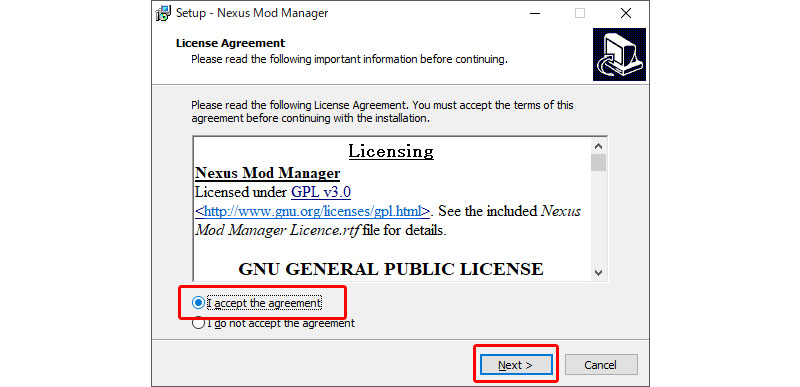Click the 'Nexus Mod Manager' bold heading

(268, 173)
